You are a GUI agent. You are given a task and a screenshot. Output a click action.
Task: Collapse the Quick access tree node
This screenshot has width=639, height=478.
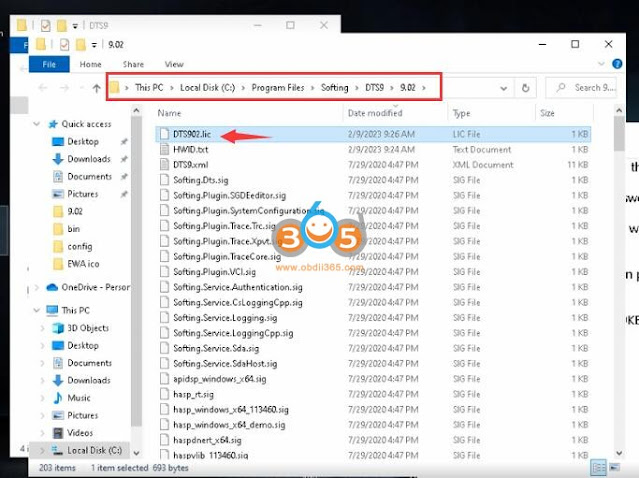click(37, 124)
